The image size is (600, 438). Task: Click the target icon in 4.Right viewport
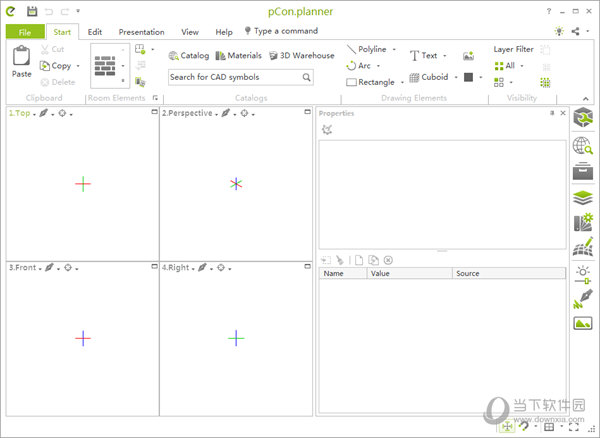tap(221, 268)
